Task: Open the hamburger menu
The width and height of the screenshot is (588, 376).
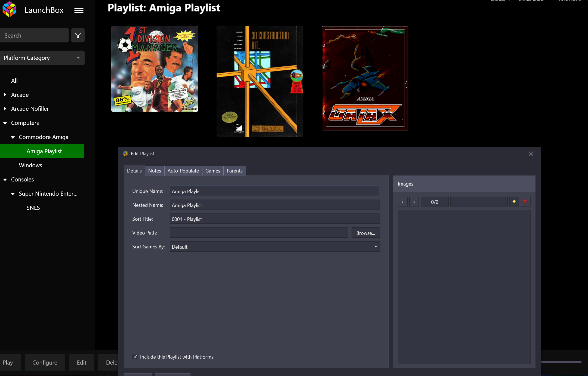Action: coord(79,11)
